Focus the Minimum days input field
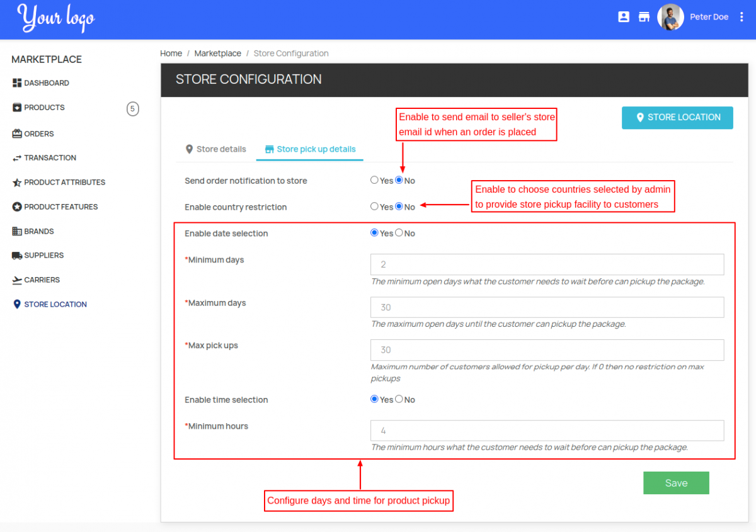The width and height of the screenshot is (756, 532). coord(547,264)
